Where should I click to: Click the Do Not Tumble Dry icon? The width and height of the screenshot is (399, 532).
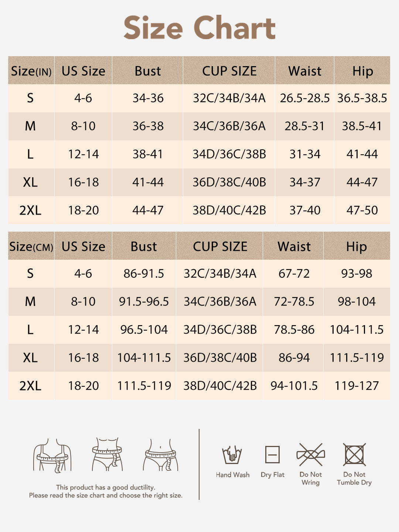(x=354, y=455)
